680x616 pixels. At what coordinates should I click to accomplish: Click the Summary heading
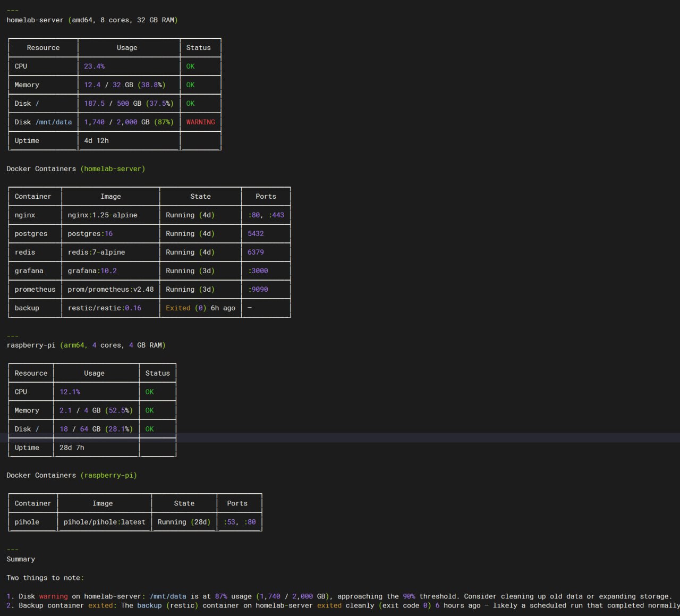tap(21, 560)
